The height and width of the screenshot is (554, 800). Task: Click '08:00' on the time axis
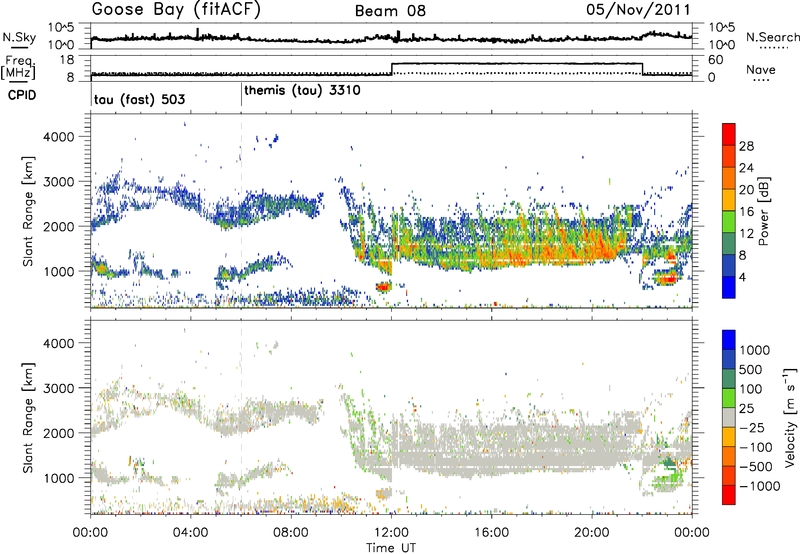pos(291,533)
